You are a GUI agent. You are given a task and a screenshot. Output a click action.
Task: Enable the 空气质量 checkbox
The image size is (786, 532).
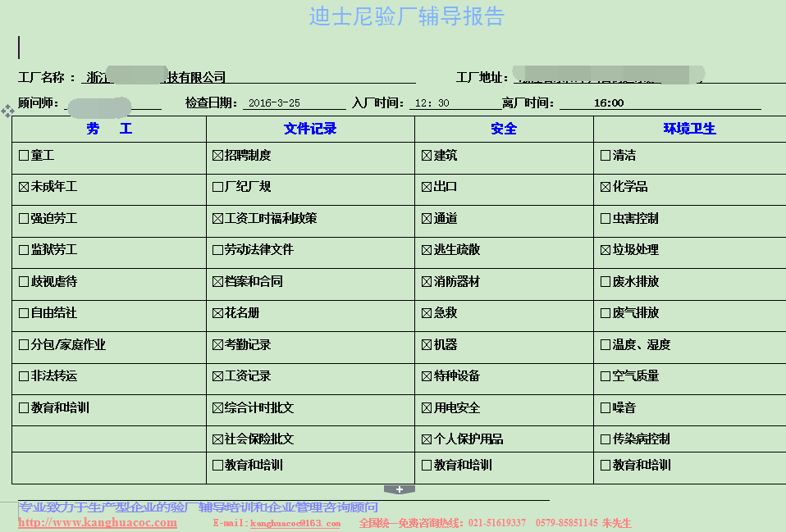(x=605, y=376)
